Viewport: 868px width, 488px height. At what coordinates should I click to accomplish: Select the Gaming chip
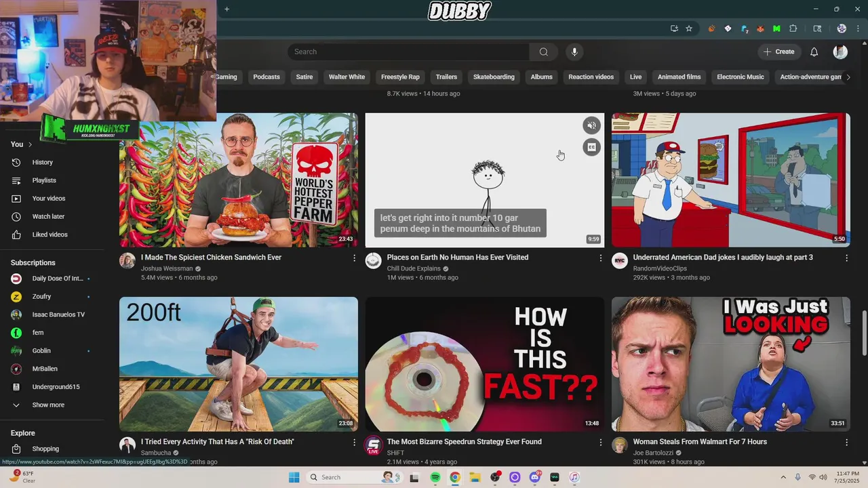click(x=226, y=77)
